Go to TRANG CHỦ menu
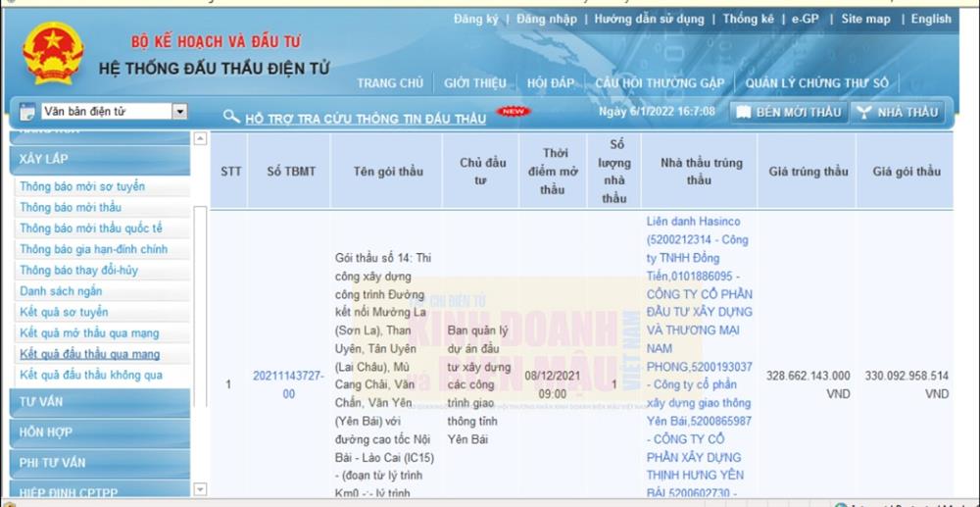980x507 pixels. [390, 83]
